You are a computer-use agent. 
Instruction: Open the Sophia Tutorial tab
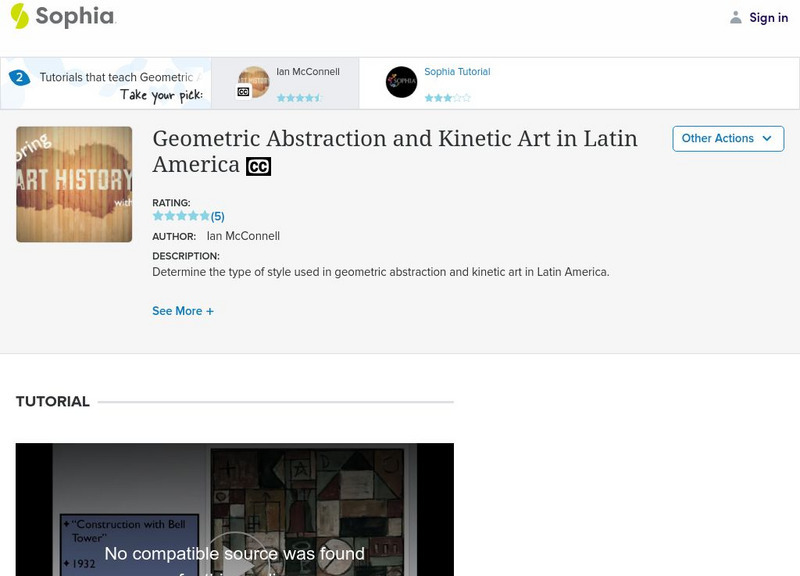[457, 72]
